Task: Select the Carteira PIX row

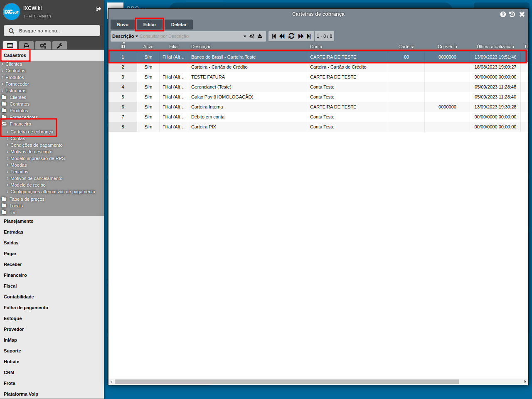Action: [318, 127]
